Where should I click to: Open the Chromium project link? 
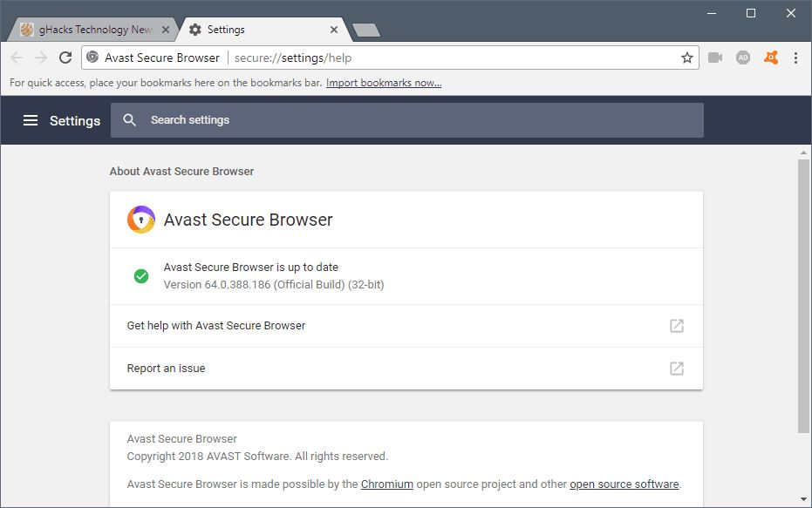[x=387, y=484]
